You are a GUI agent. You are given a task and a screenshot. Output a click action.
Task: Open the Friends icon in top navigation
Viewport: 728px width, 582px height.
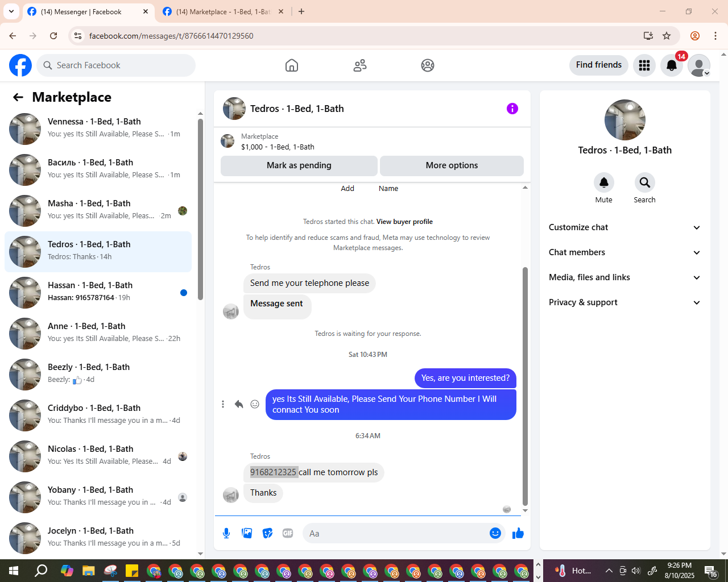(x=360, y=65)
